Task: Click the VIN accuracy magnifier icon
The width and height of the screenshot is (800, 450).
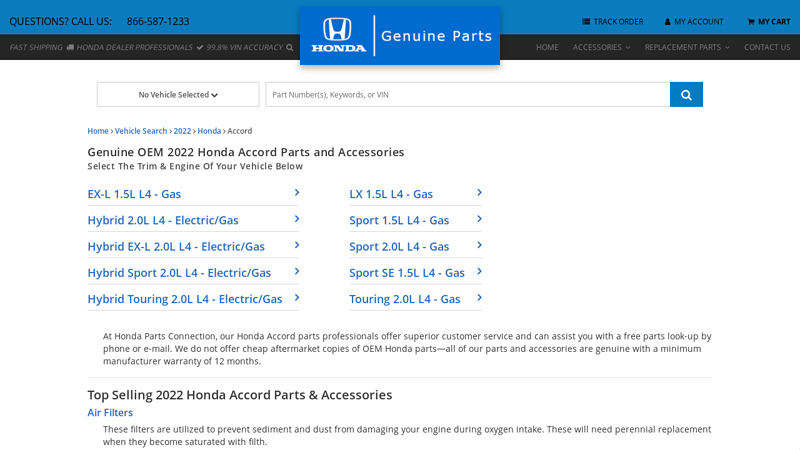Action: (290, 47)
